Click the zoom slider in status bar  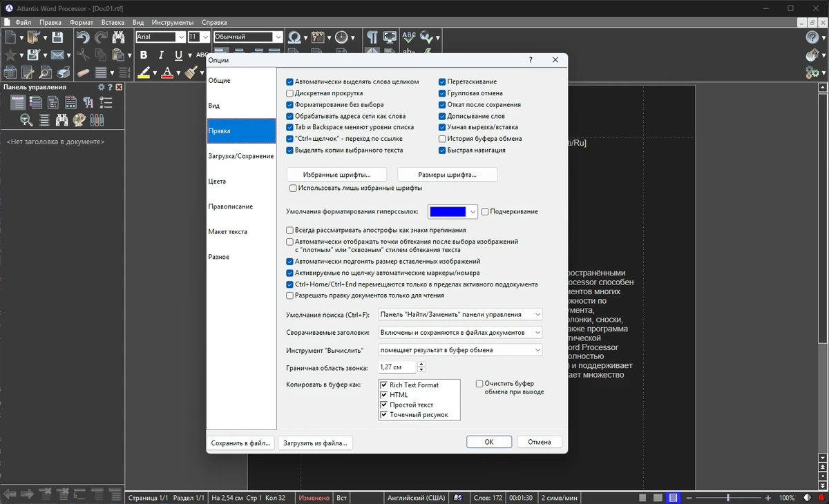[x=728, y=498]
